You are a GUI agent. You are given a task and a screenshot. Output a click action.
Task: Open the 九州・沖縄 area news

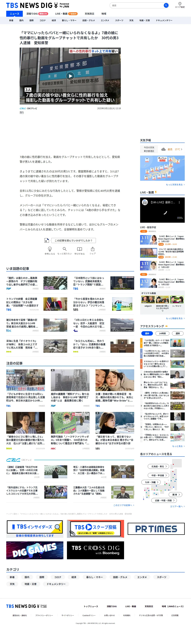(x=151, y=482)
